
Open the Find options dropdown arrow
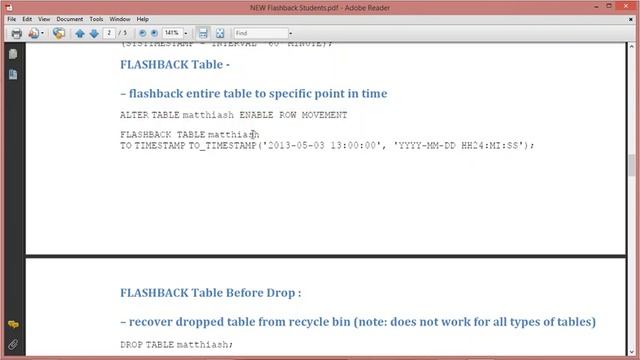pyautogui.click(x=291, y=33)
